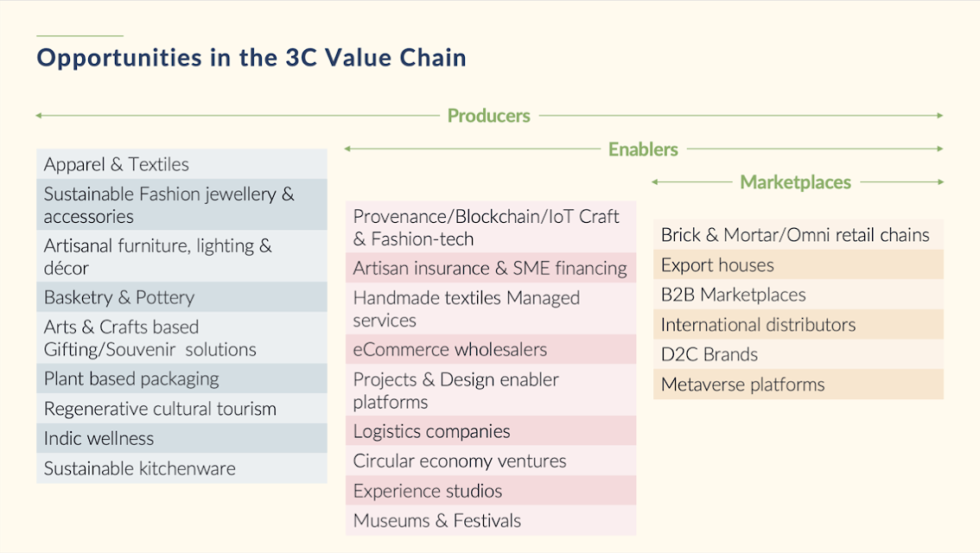Click the Opportunities in the 3C Value Chain title
Screen dimensions: 980x553
[251, 58]
